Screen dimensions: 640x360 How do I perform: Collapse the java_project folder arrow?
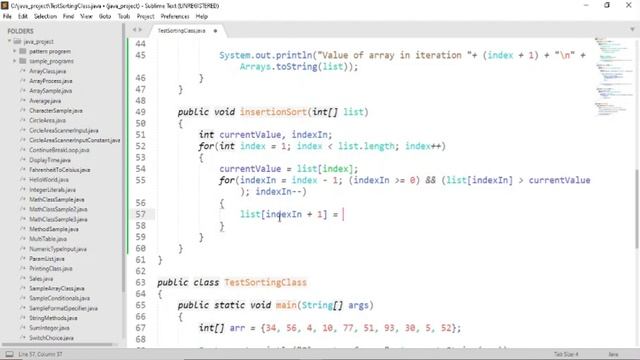click(x=9, y=41)
